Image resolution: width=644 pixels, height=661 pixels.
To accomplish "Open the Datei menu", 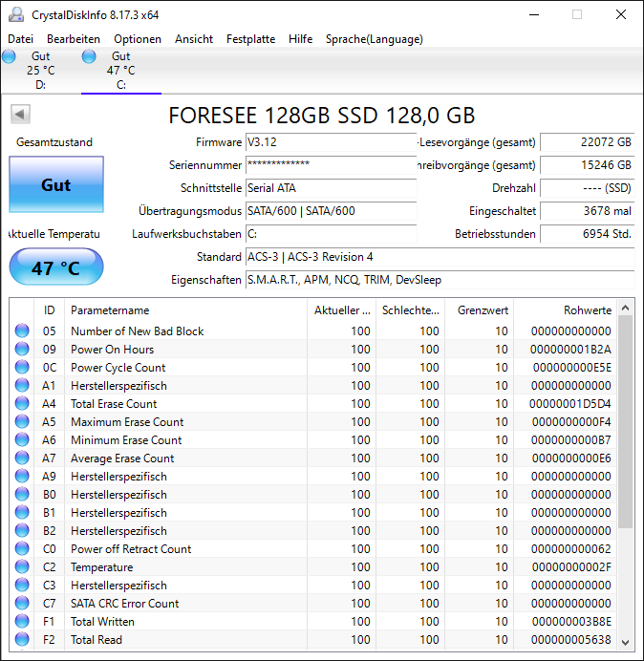I will coord(21,39).
